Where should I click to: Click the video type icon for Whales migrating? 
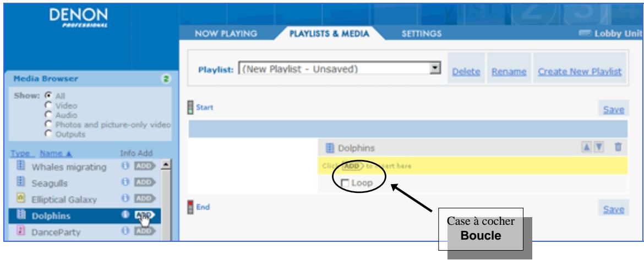point(20,165)
